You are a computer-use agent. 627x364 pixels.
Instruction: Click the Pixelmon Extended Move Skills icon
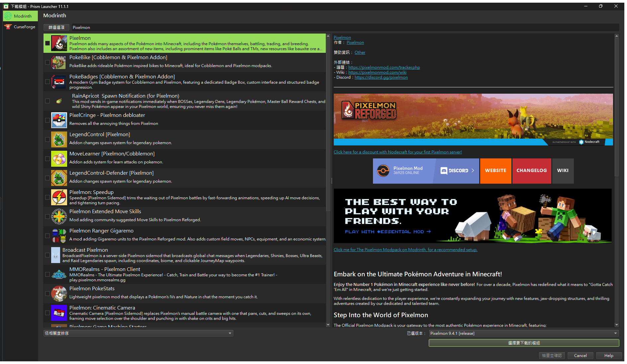pos(59,217)
